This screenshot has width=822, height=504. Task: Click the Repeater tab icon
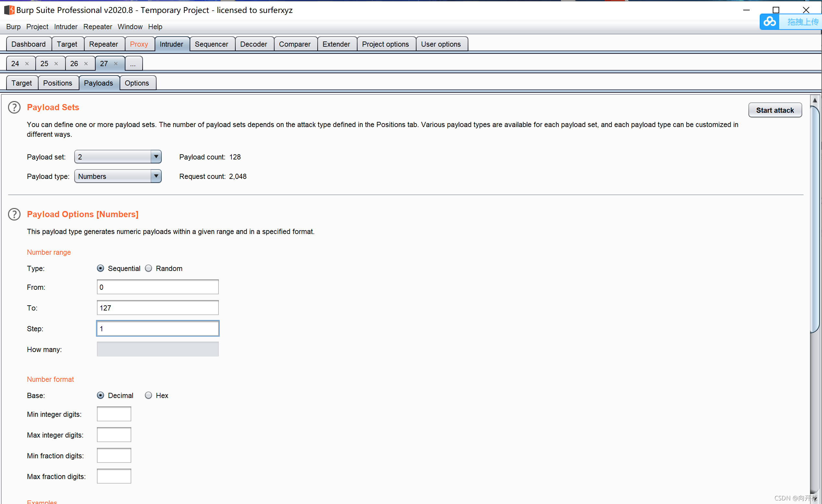click(x=102, y=44)
